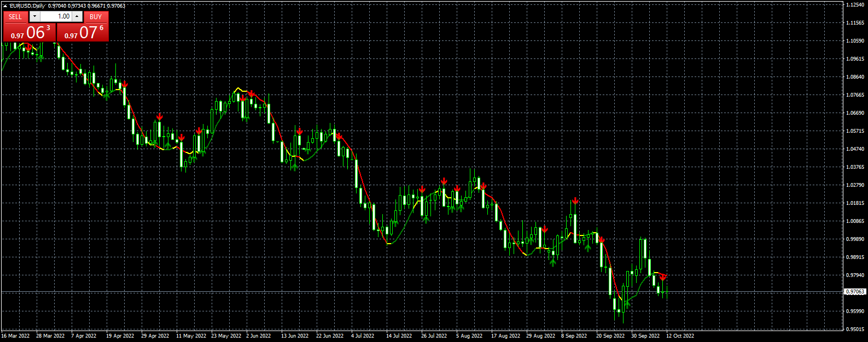
Task: Collapse the one-click trading panel triangle
Action: click(5, 6)
